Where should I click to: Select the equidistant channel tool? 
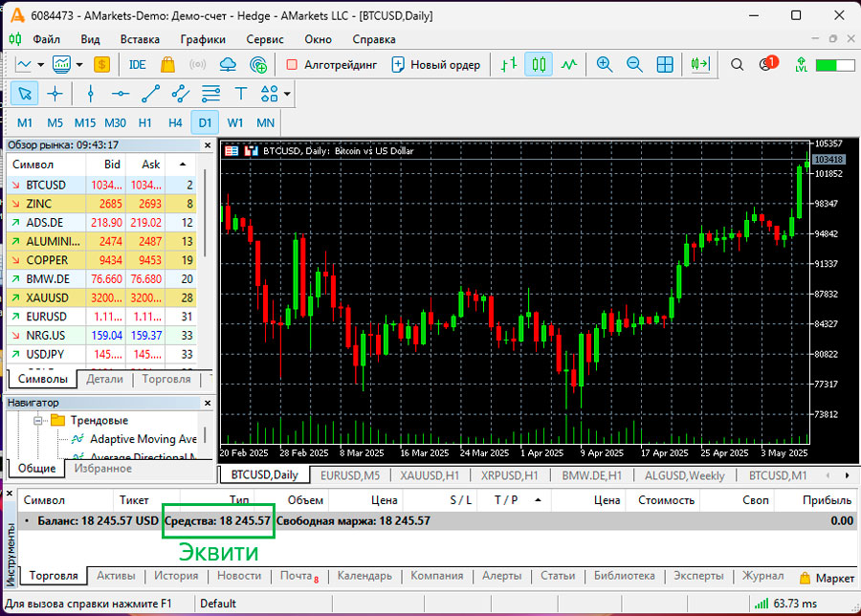[x=181, y=94]
